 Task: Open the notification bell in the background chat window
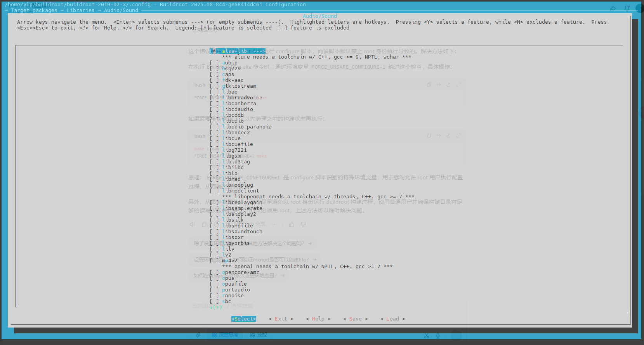(627, 8)
